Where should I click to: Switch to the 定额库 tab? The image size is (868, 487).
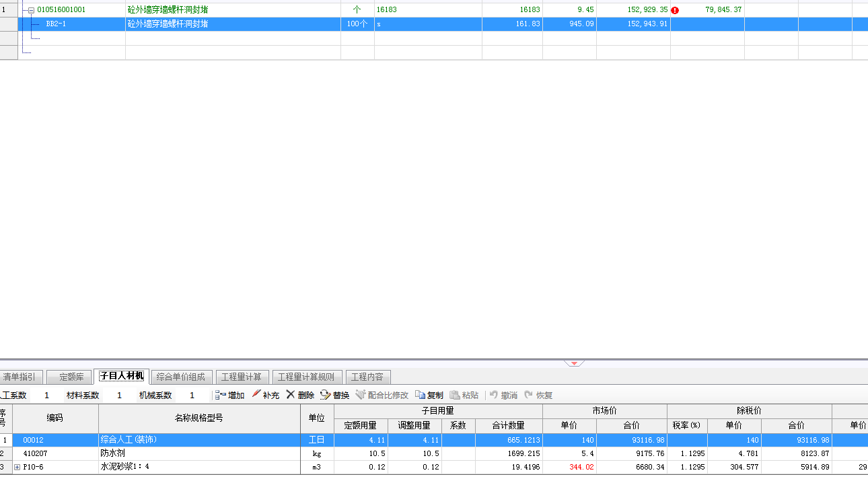point(69,377)
